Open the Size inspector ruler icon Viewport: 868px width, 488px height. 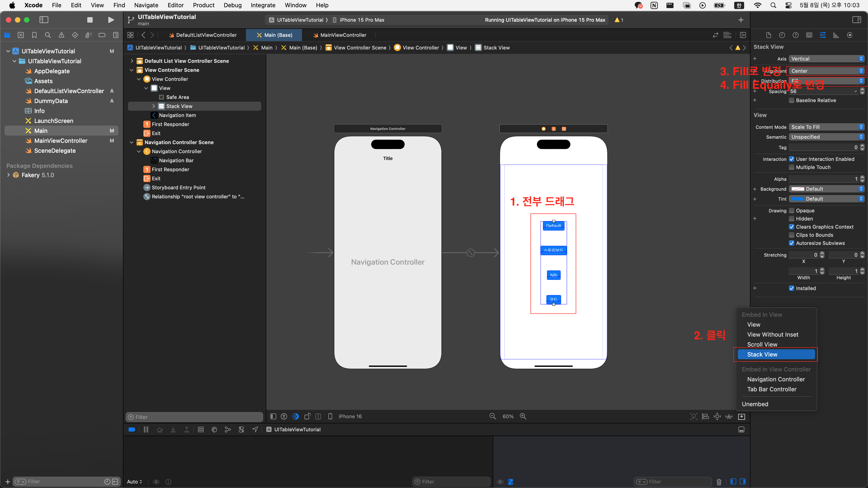(x=836, y=35)
